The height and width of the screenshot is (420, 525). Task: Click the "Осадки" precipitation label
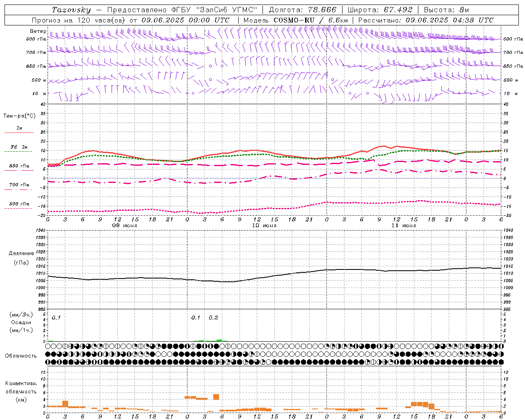click(21, 322)
